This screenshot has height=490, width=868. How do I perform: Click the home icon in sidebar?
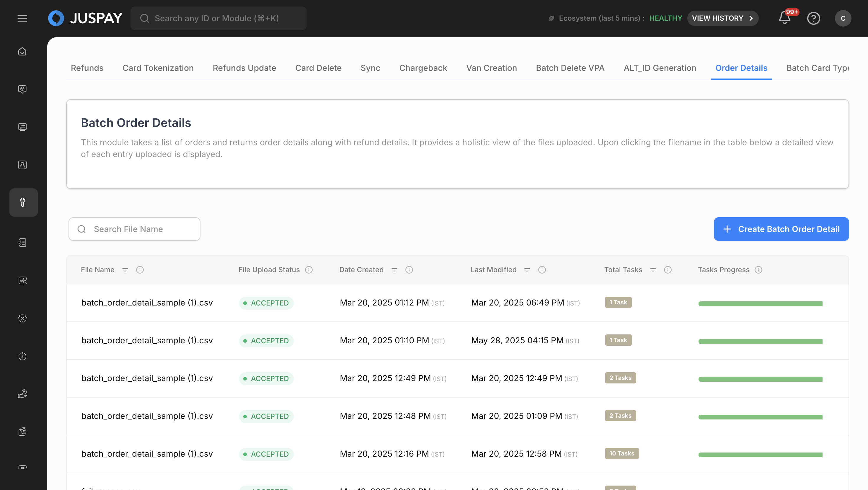click(x=22, y=52)
